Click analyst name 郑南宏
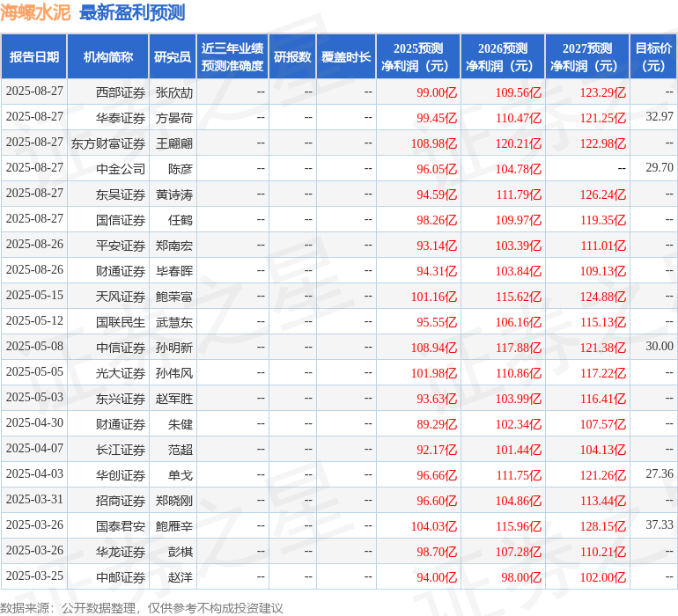Image resolution: width=678 pixels, height=616 pixels. tap(173, 246)
